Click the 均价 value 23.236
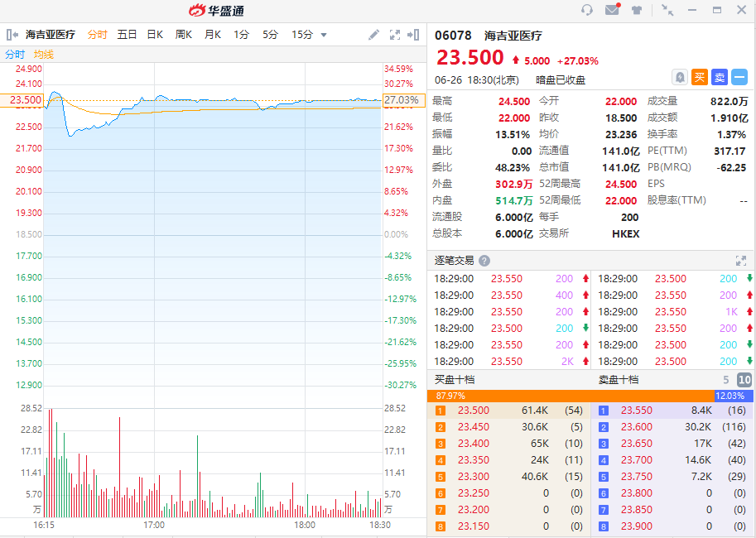The height and width of the screenshot is (538, 756). (622, 135)
